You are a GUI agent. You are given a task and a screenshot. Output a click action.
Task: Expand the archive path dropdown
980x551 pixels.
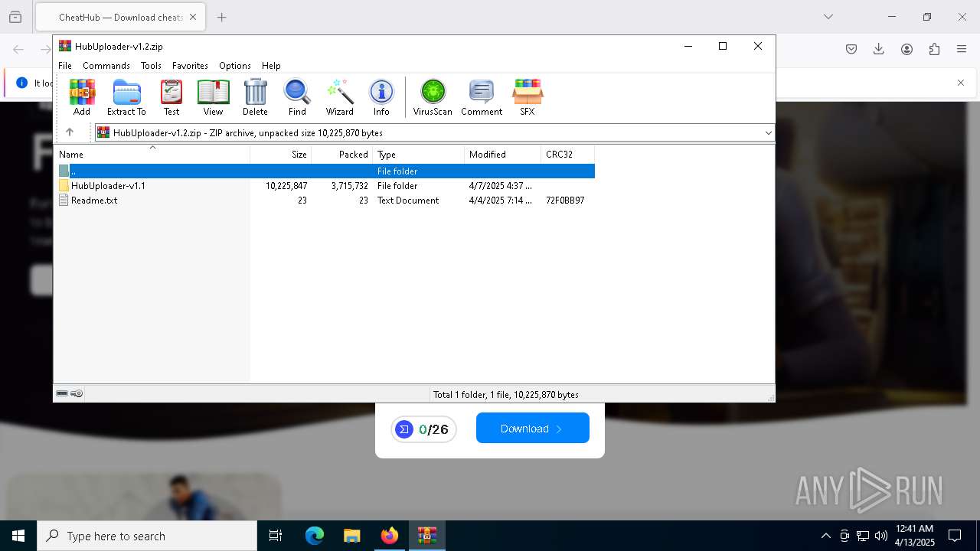[x=768, y=133]
